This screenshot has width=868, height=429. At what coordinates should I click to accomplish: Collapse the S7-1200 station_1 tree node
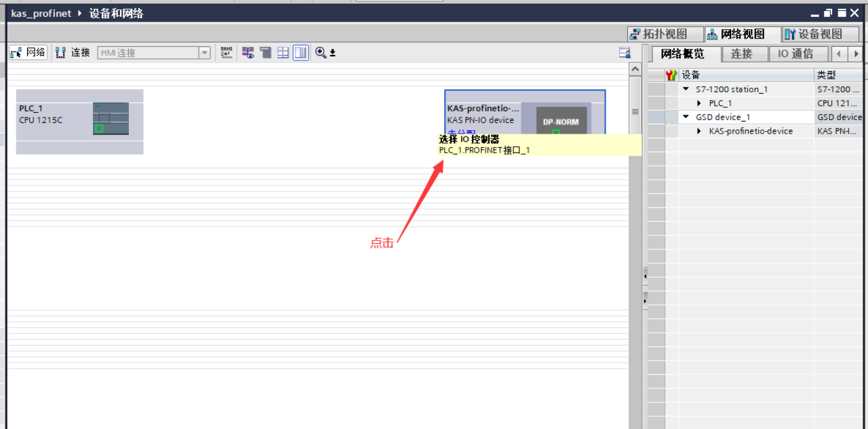pyautogui.click(x=686, y=89)
